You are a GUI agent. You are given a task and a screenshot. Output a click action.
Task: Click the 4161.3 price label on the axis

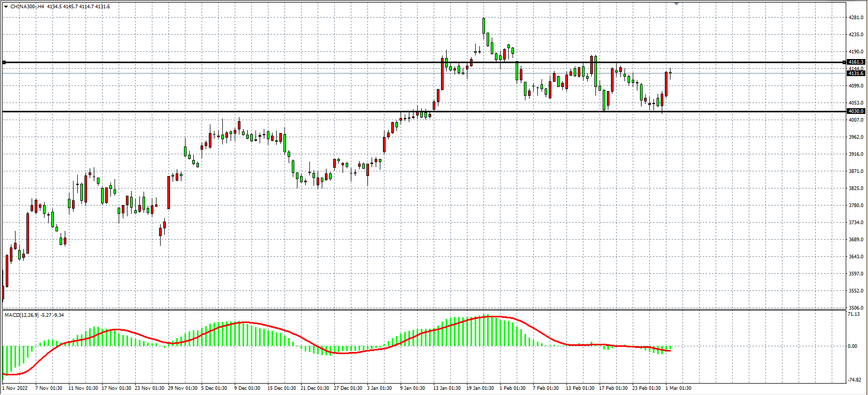tap(856, 62)
